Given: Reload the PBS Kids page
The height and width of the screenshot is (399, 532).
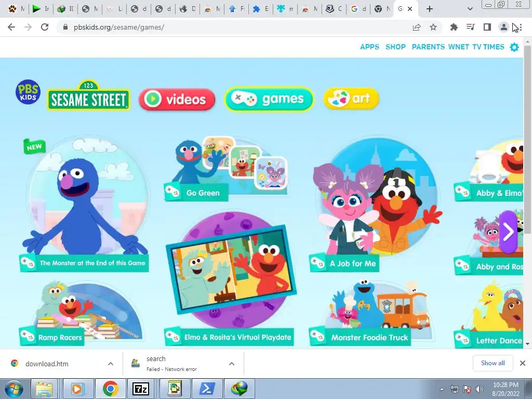Looking at the screenshot, I should pos(45,27).
